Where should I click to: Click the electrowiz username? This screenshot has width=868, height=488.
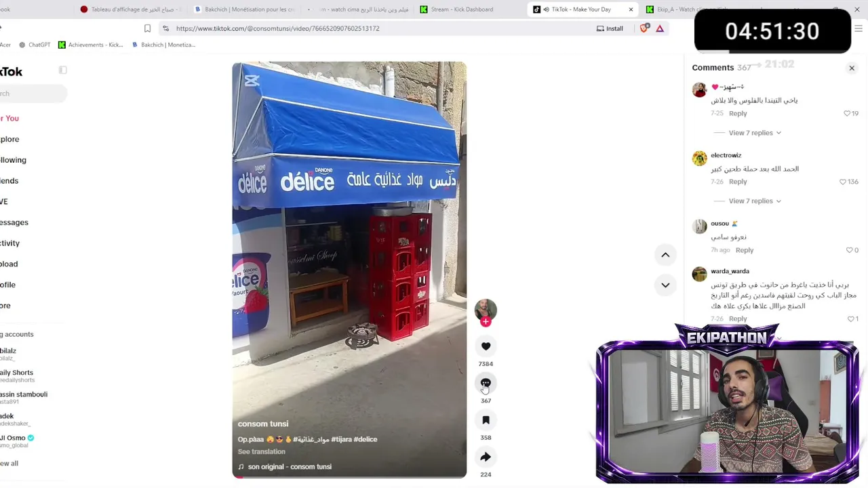click(x=726, y=155)
